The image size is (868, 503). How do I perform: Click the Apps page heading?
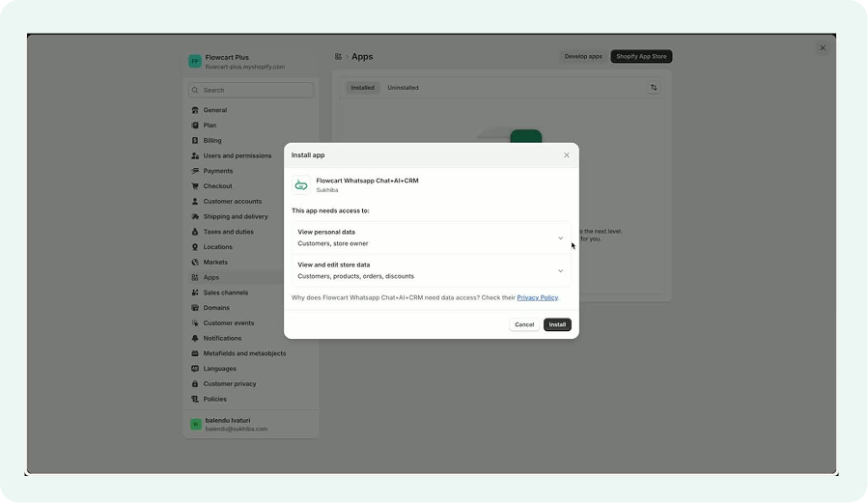[362, 56]
